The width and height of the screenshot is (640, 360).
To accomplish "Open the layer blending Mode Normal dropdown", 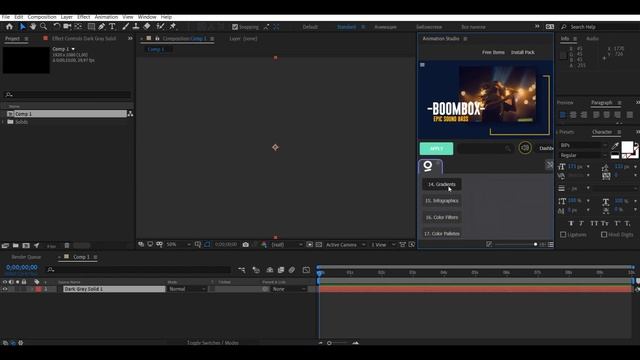I will [187, 289].
